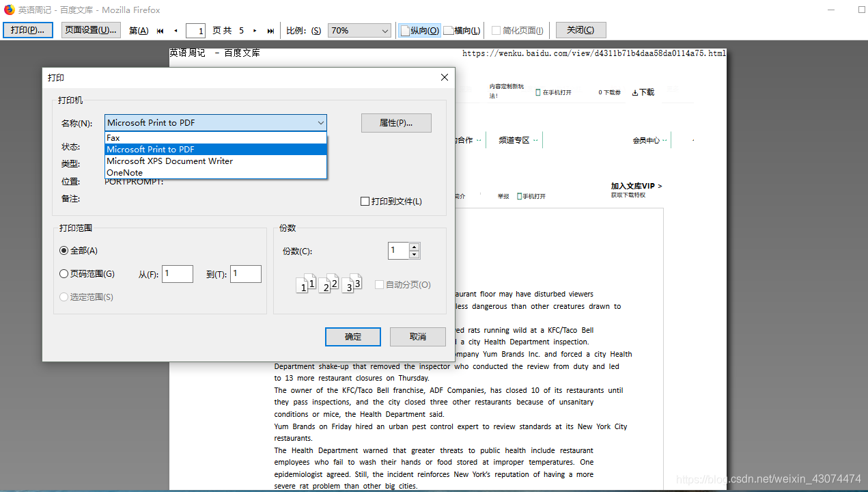The width and height of the screenshot is (868, 492).
Task: Click the 打印(P)... button in the preview toolbar
Action: point(28,30)
